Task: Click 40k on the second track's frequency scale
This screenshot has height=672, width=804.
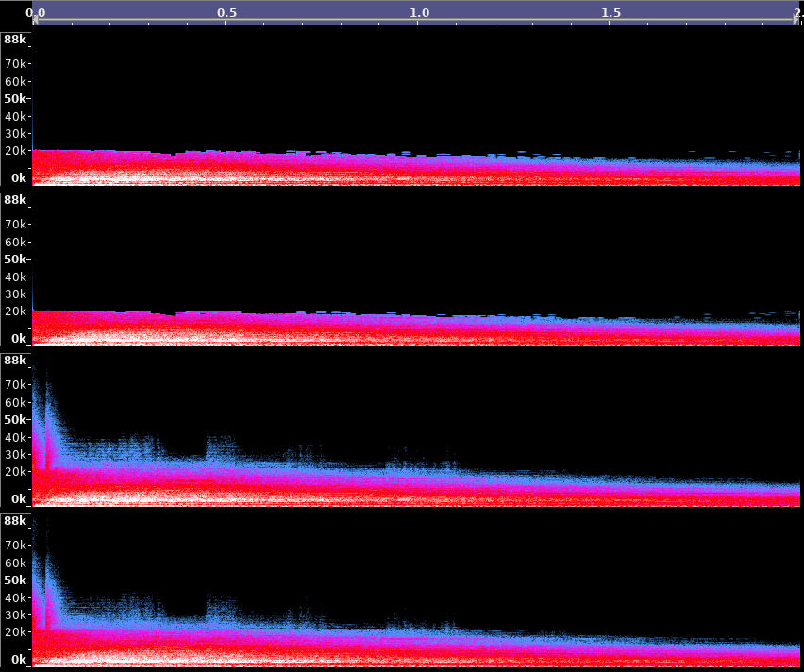Action: pos(15,277)
